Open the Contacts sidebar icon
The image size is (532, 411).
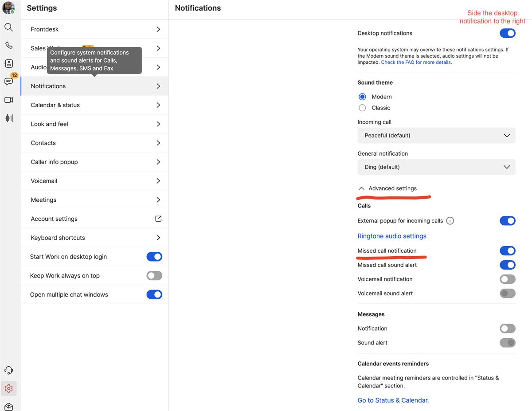[x=8, y=63]
